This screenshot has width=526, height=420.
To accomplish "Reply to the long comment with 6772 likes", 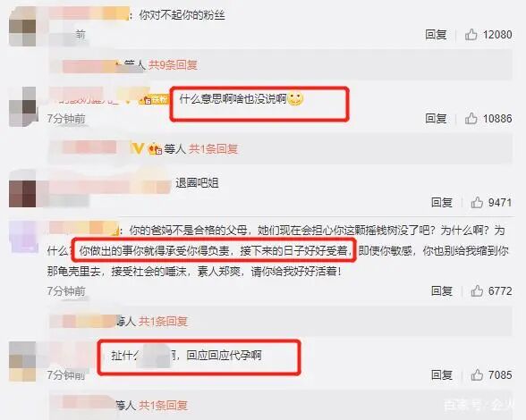I will pos(442,290).
